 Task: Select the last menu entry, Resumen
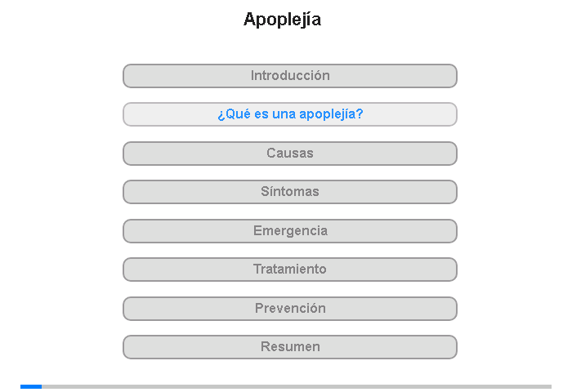coord(289,347)
